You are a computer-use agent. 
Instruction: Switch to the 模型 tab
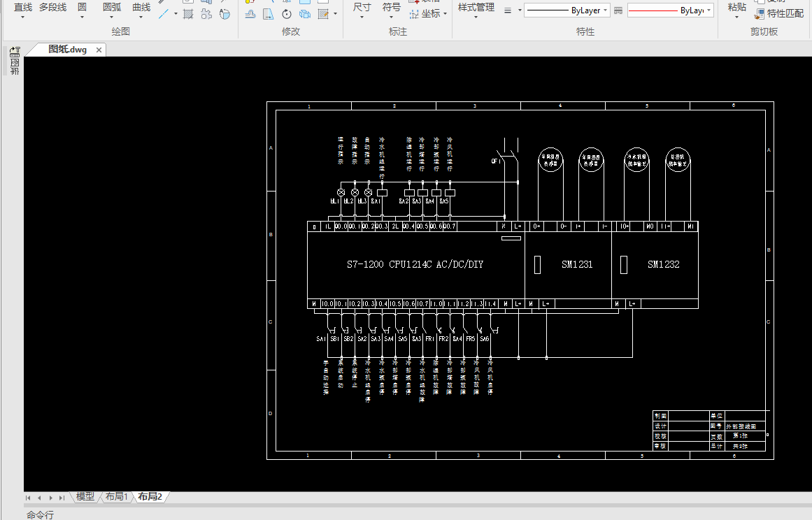85,497
